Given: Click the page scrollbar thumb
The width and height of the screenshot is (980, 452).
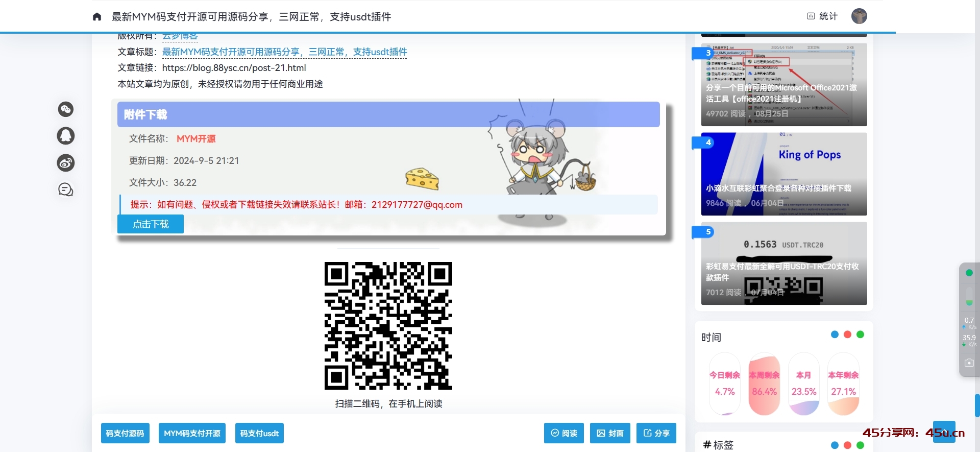Looking at the screenshot, I should click(977, 406).
